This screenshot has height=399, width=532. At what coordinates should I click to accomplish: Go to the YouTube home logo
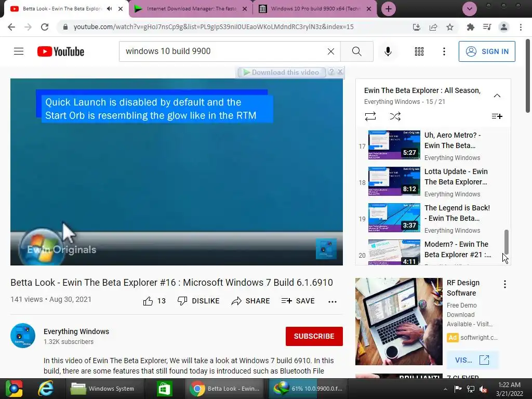click(61, 51)
